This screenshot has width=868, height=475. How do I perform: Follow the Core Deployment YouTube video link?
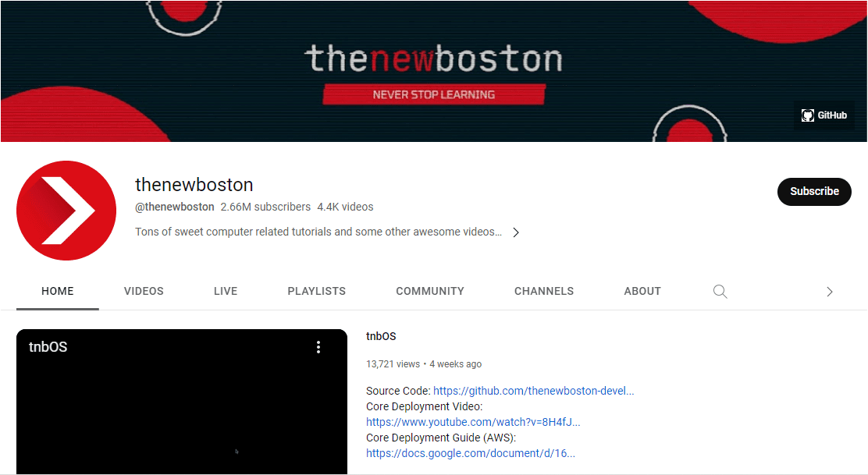pyautogui.click(x=472, y=422)
